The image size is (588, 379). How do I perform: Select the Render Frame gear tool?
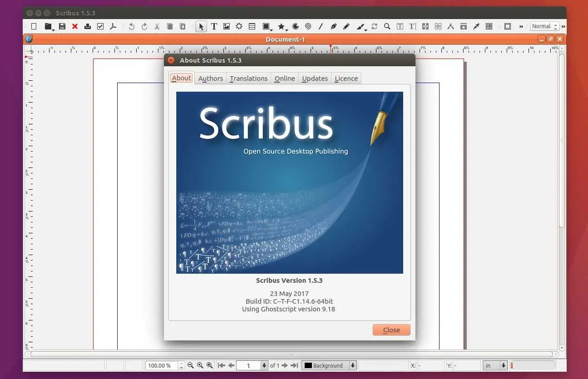tap(239, 27)
